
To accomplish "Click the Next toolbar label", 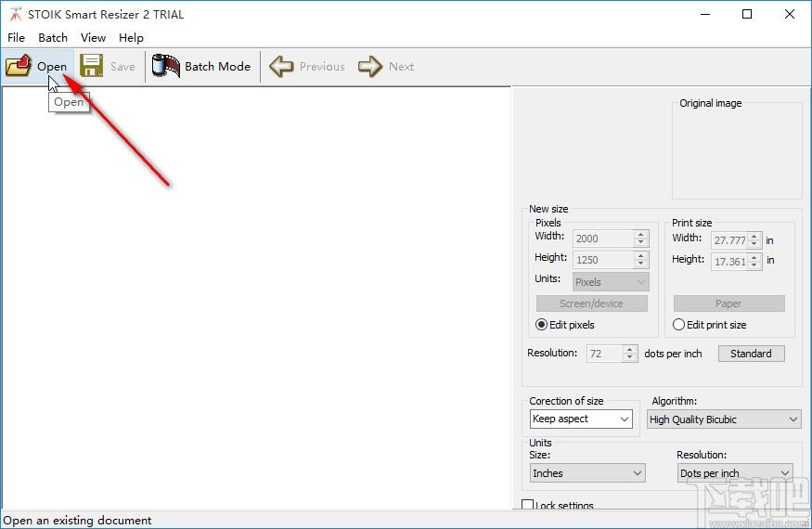I will pyautogui.click(x=401, y=67).
